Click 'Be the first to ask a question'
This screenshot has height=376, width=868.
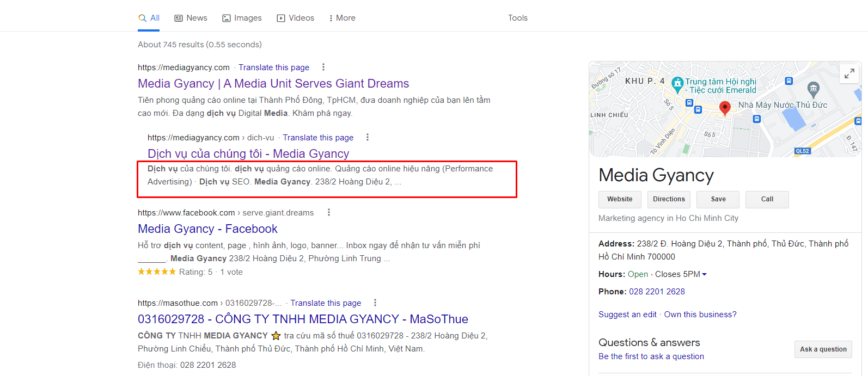click(651, 356)
